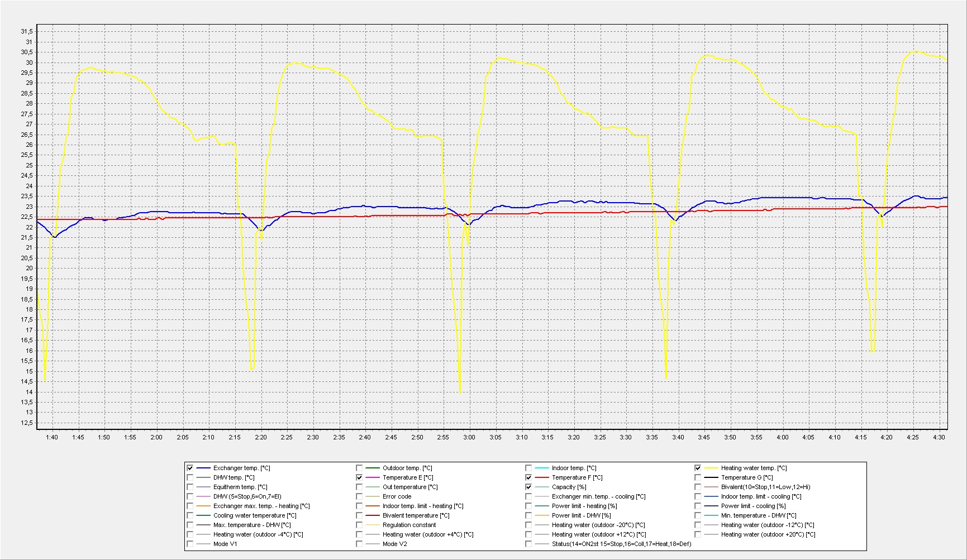This screenshot has height=560, width=967.
Task: Enable the Out temperature [°C] checkbox
Action: 359,487
